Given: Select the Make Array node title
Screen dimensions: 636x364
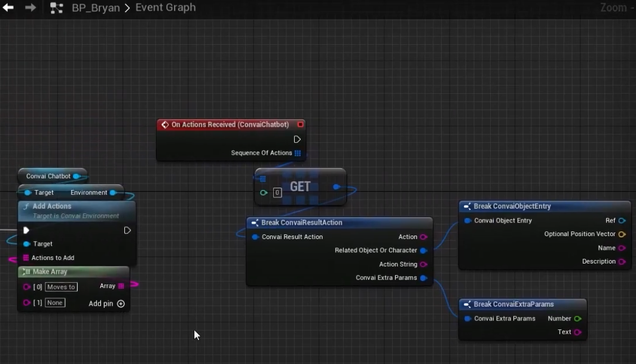Looking at the screenshot, I should click(x=50, y=271).
